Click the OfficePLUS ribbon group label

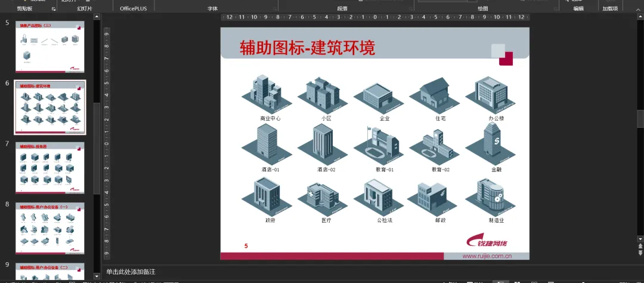[133, 8]
